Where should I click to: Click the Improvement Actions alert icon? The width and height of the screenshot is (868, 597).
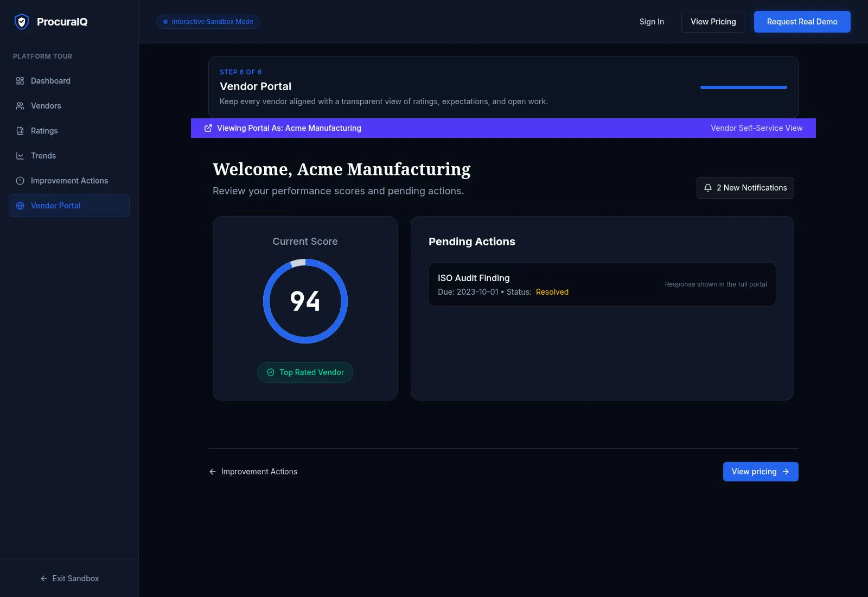[x=20, y=181]
